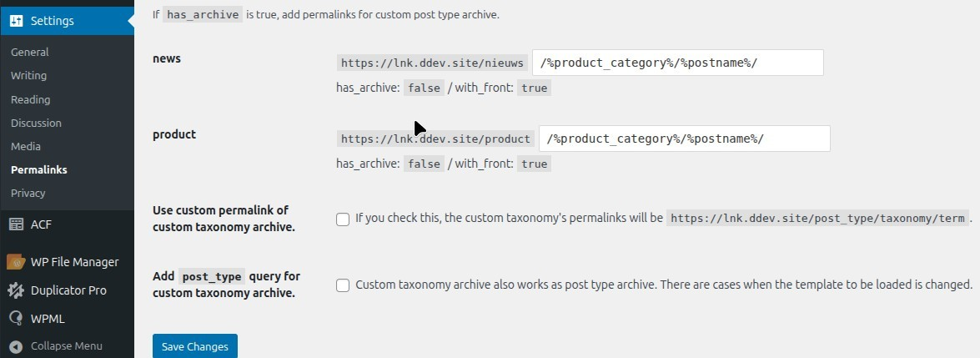The width and height of the screenshot is (980, 358).
Task: Enable custom permalink of custom taxonomy archive
Action: pos(343,219)
